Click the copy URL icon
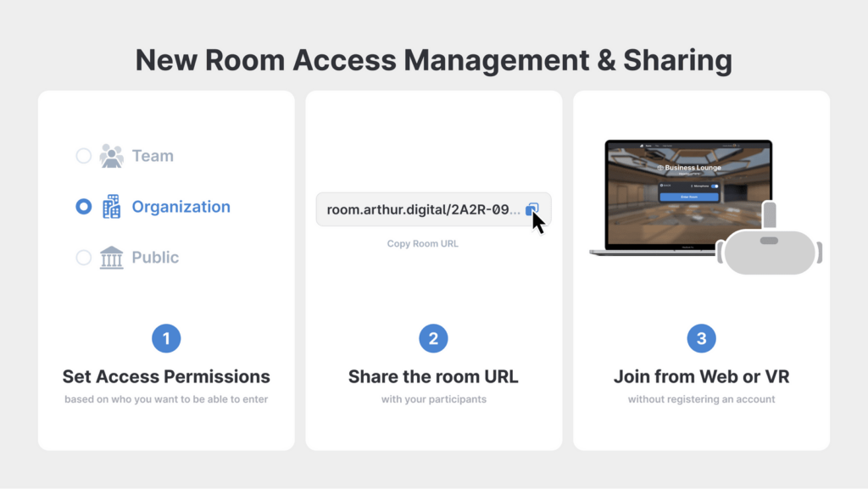The image size is (868, 489). (x=531, y=209)
